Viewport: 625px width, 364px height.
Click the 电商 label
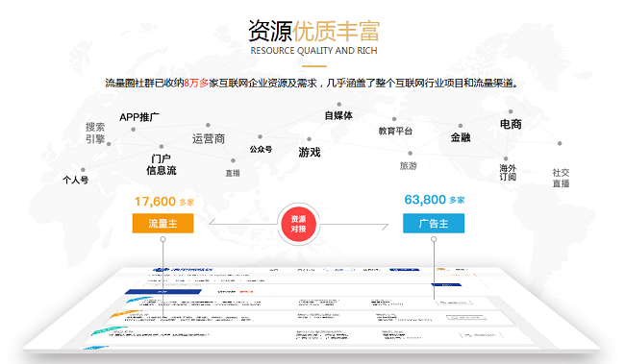pyautogui.click(x=511, y=124)
